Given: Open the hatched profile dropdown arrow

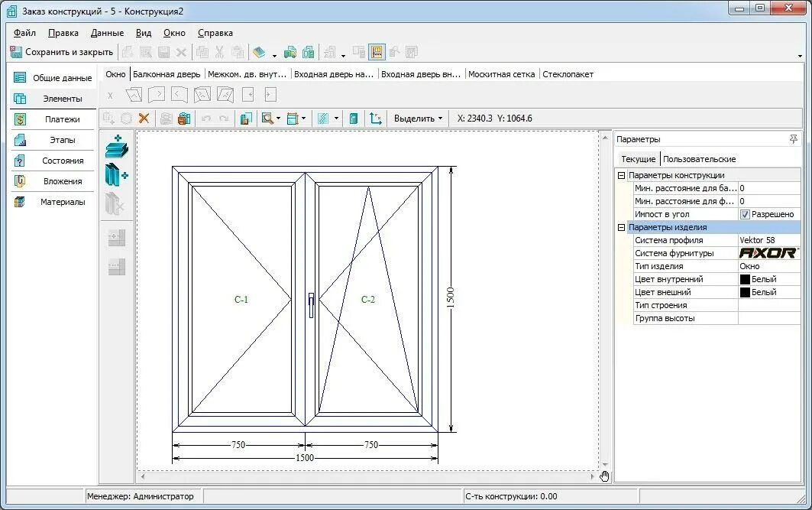Looking at the screenshot, I should pyautogui.click(x=337, y=119).
